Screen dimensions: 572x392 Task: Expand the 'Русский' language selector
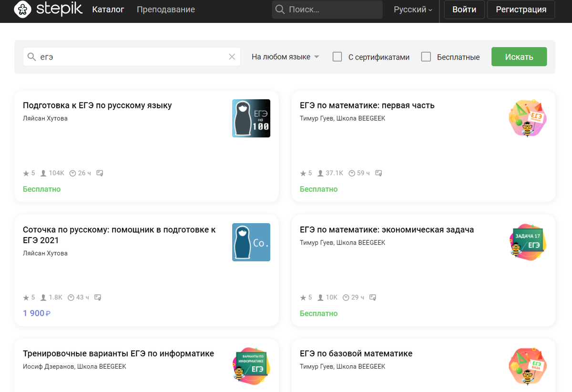pos(413,10)
